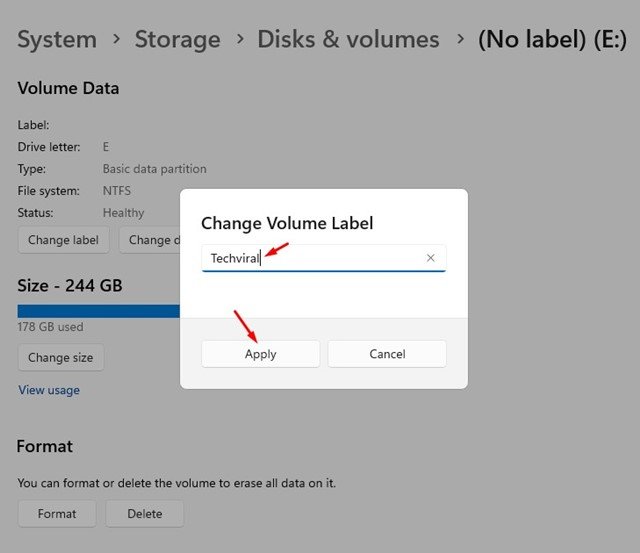
Task: Open Disks & volumes breadcrumb
Action: [x=348, y=40]
